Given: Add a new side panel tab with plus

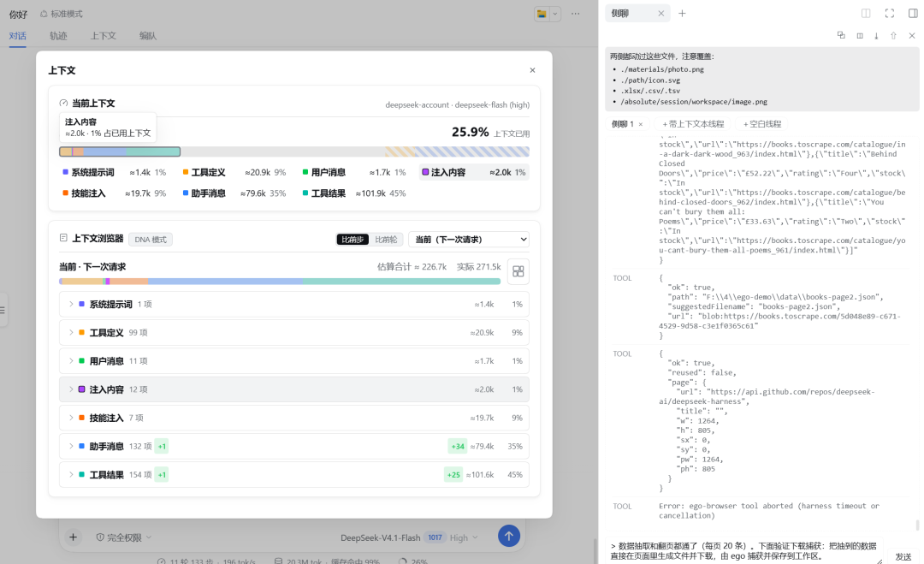Looking at the screenshot, I should [x=682, y=14].
